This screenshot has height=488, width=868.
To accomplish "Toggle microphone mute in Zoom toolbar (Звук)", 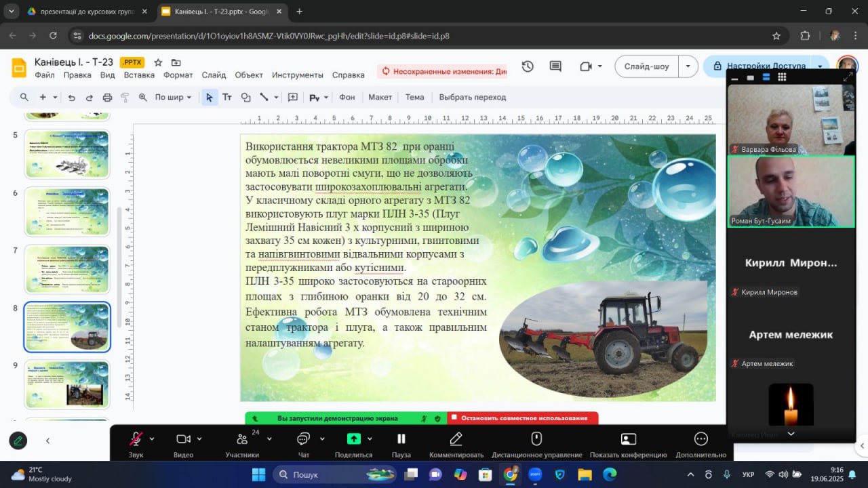I will point(136,443).
